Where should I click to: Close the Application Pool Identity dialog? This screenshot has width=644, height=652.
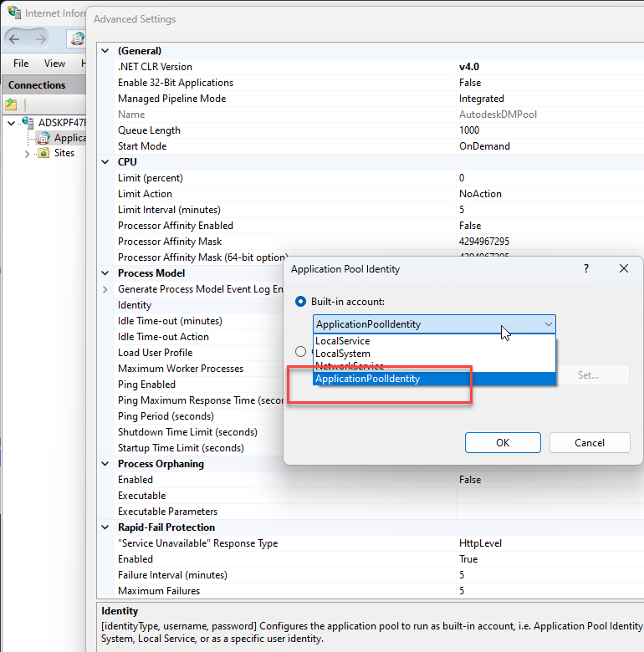pos(624,268)
